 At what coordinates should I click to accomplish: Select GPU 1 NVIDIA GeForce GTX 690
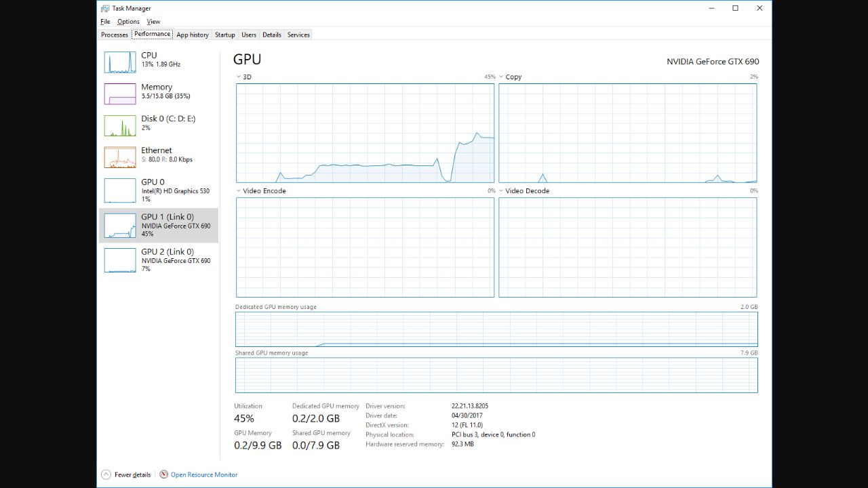[159, 225]
